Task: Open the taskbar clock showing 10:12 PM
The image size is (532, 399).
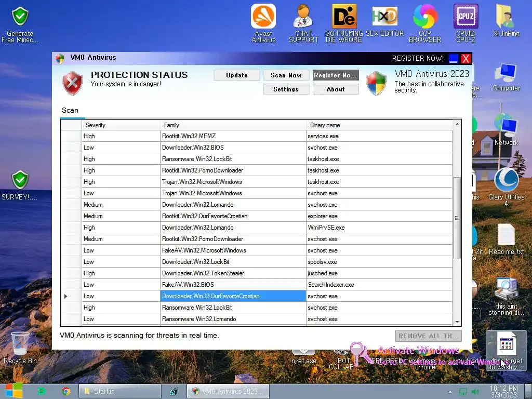Action: (x=503, y=392)
